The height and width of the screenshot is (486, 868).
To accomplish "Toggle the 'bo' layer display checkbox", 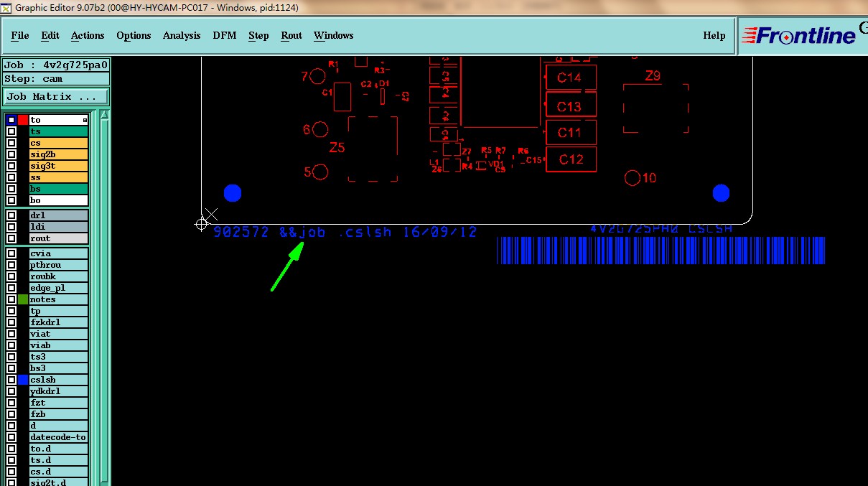I will point(11,200).
